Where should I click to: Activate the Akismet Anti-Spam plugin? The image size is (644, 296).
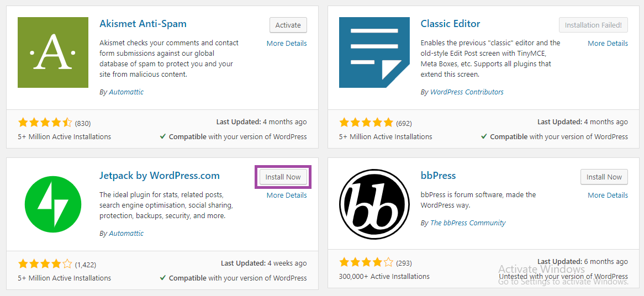(x=288, y=25)
